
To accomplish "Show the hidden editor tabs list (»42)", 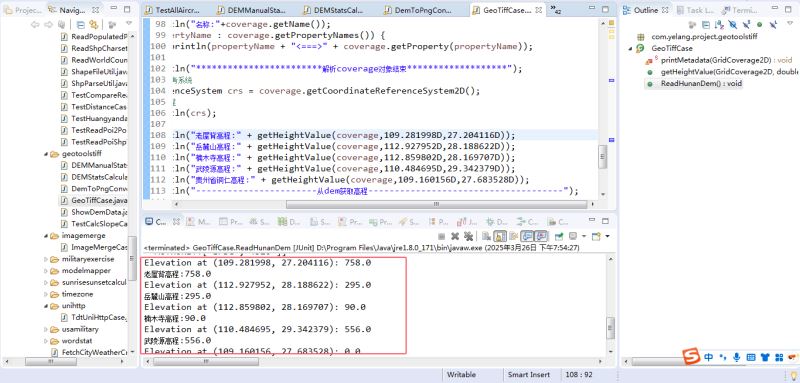I will pos(556,9).
